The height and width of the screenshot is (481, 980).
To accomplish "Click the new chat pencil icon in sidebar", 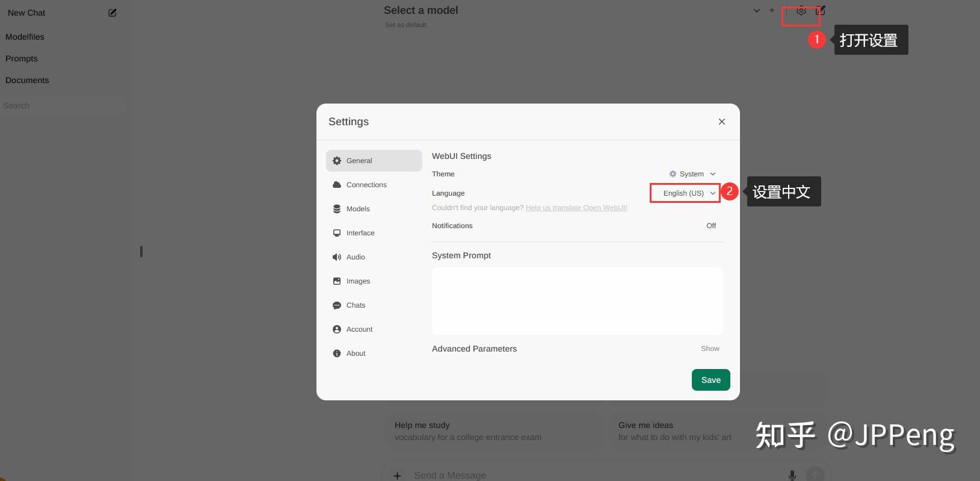I will coord(112,13).
